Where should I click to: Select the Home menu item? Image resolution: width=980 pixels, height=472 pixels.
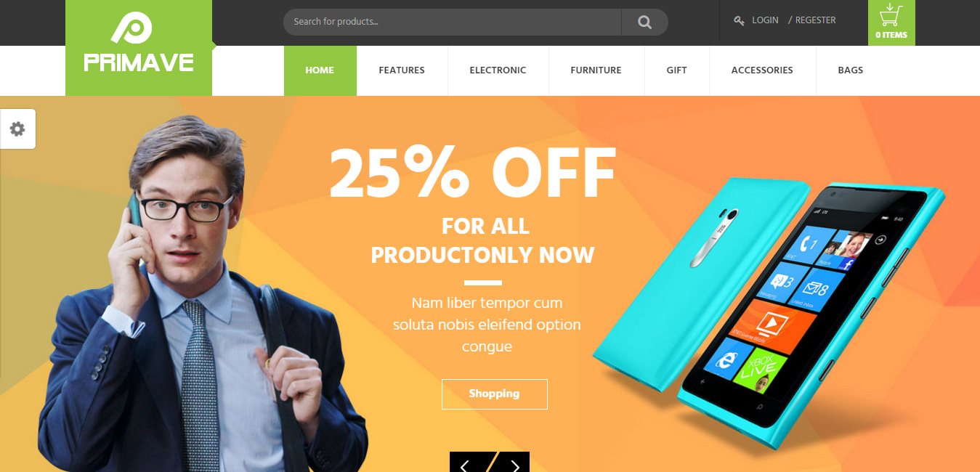(320, 70)
